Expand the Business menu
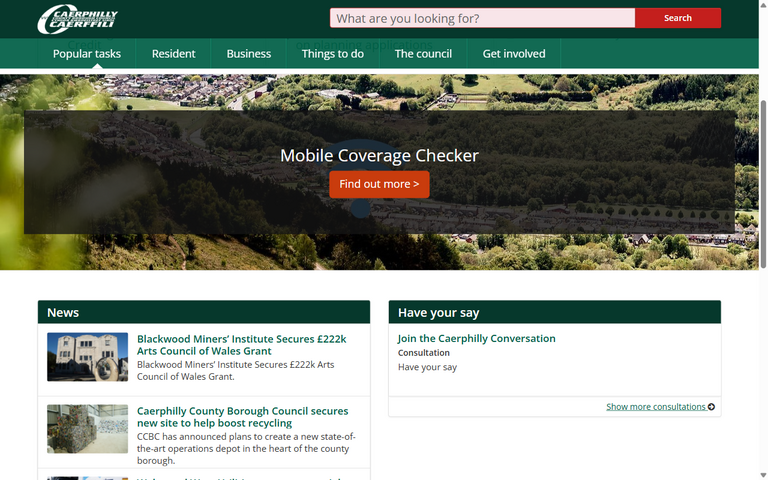 [x=248, y=54]
